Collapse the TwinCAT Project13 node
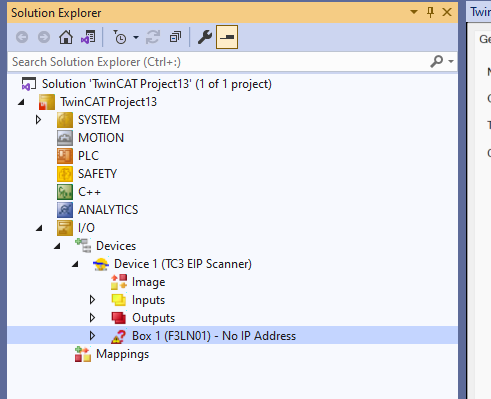Screen dimensions: 491x399 click(21, 102)
